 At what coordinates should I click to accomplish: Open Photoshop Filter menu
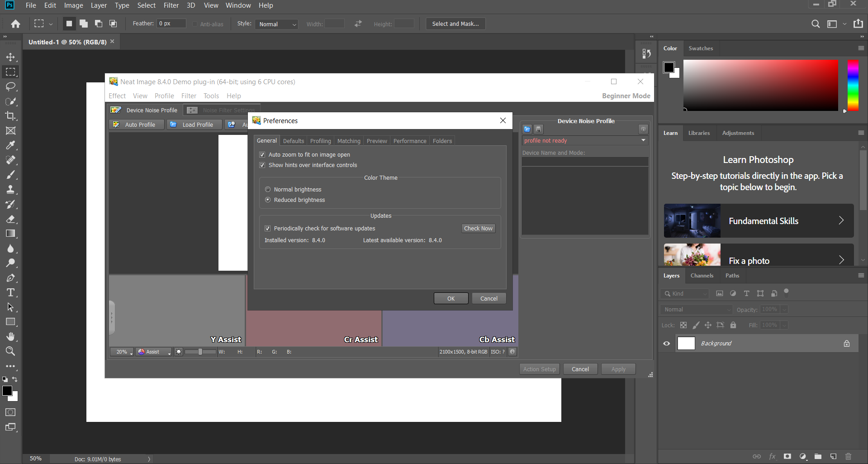point(171,5)
